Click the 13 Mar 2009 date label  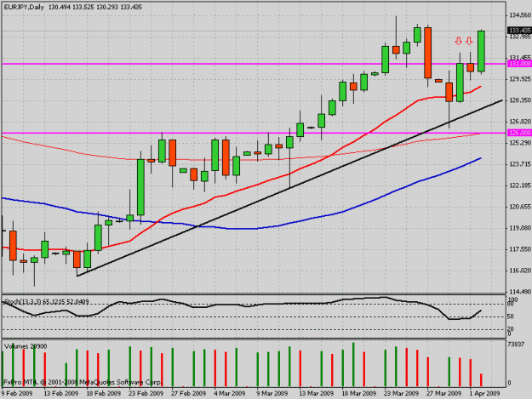[x=316, y=393]
